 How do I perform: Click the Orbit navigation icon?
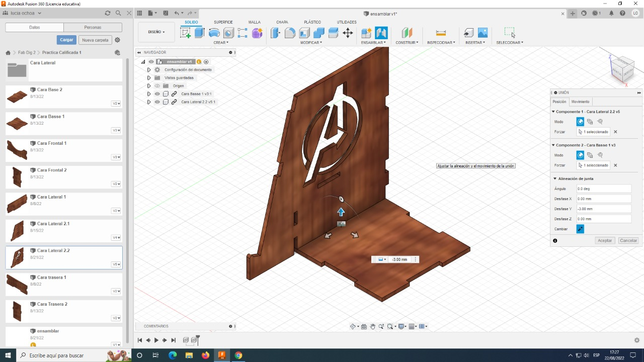tap(354, 326)
